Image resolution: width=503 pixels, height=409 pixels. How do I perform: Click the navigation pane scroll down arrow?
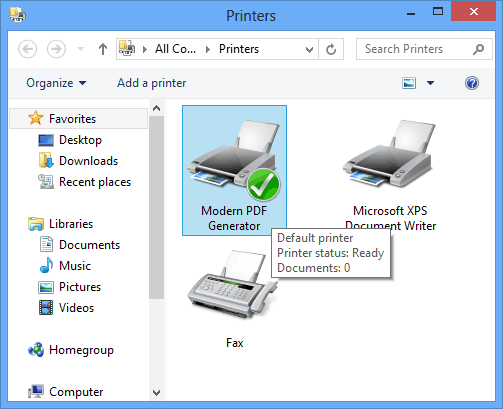[x=156, y=393]
